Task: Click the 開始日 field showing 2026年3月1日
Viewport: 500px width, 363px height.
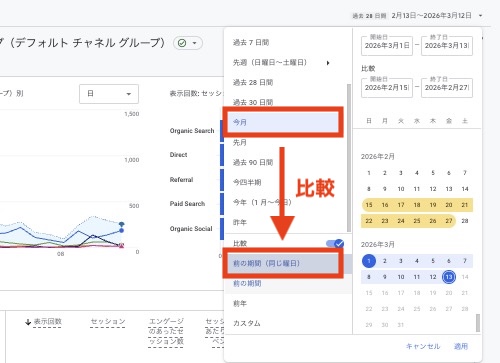Action: (x=387, y=46)
